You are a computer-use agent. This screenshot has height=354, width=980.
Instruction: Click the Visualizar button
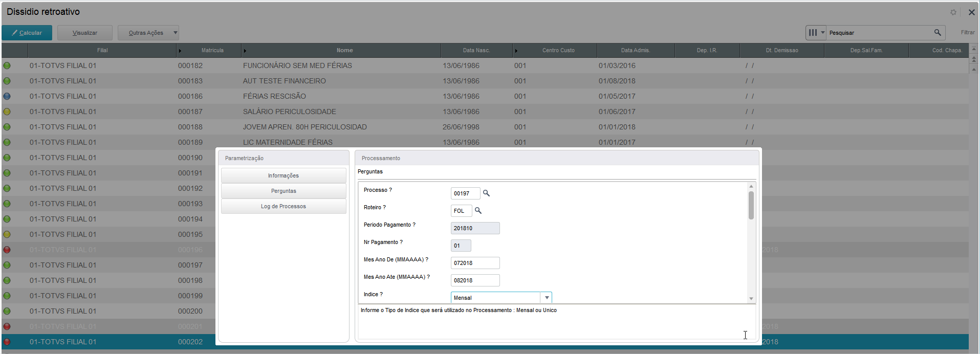[x=85, y=33]
